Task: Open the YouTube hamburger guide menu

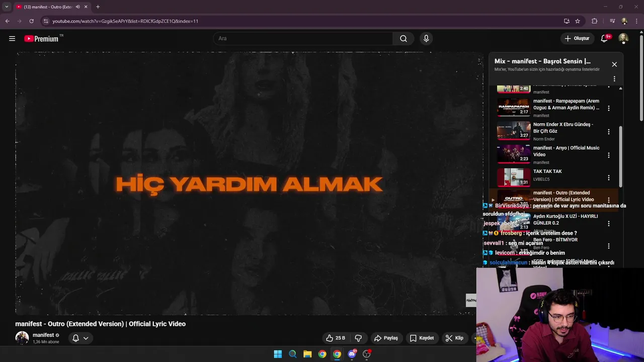Action: click(12, 39)
